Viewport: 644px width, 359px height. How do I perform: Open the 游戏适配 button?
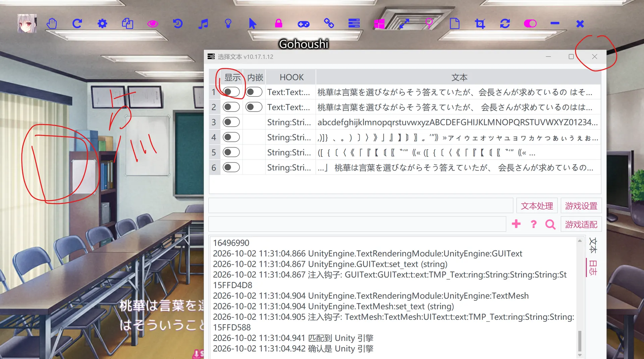(x=581, y=224)
